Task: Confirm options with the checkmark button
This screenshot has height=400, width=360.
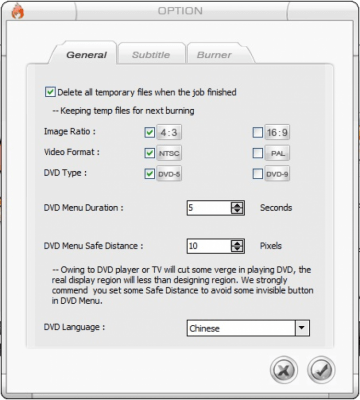Action: tap(321, 370)
